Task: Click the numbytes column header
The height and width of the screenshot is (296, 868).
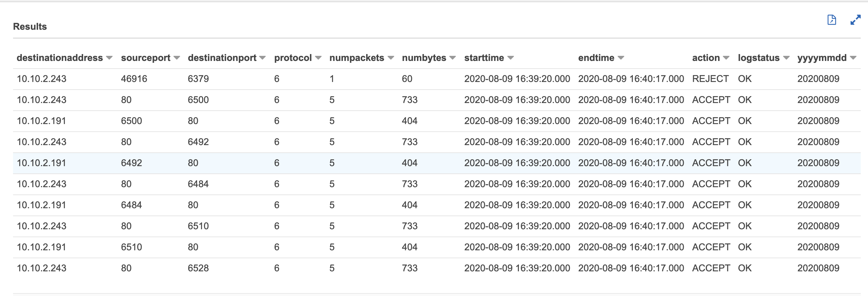Action: click(x=424, y=58)
